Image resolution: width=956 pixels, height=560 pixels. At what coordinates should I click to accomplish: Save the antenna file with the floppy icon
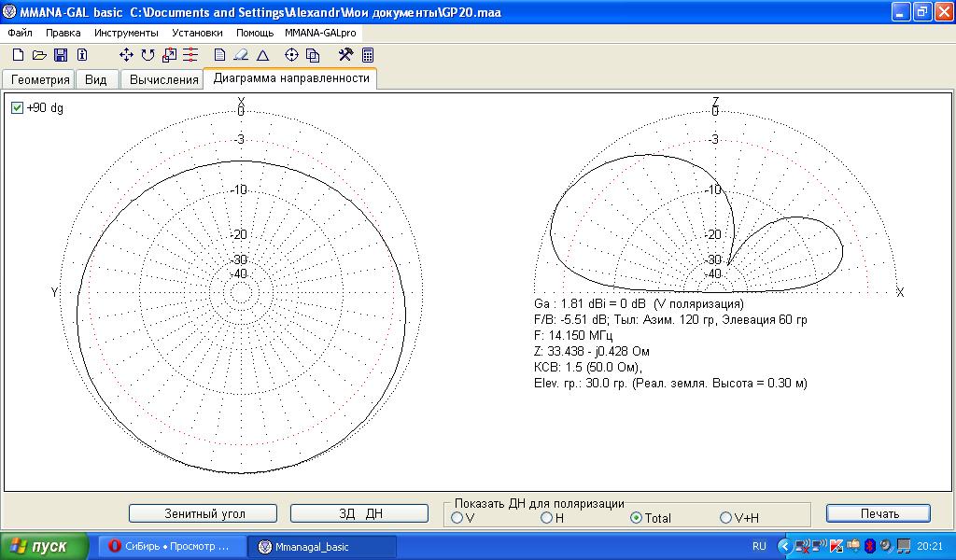[x=61, y=55]
